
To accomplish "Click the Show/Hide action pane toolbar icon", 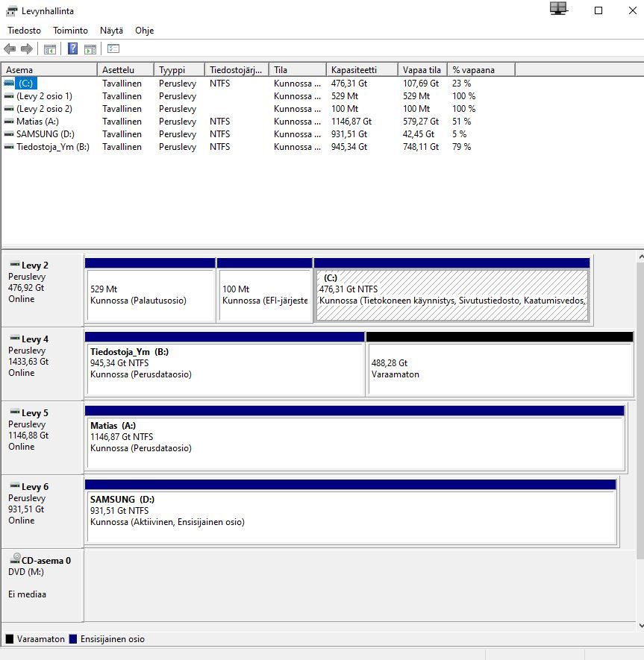I will 90,48.
